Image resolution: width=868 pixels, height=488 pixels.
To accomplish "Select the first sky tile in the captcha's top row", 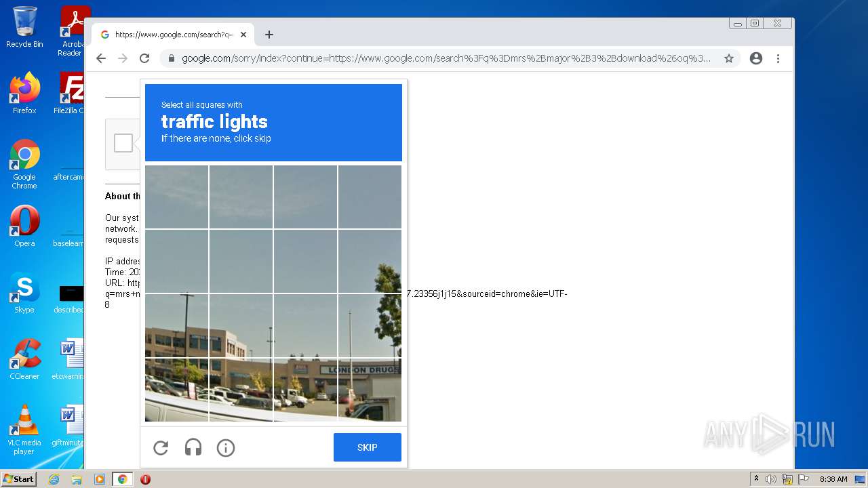I will click(176, 197).
